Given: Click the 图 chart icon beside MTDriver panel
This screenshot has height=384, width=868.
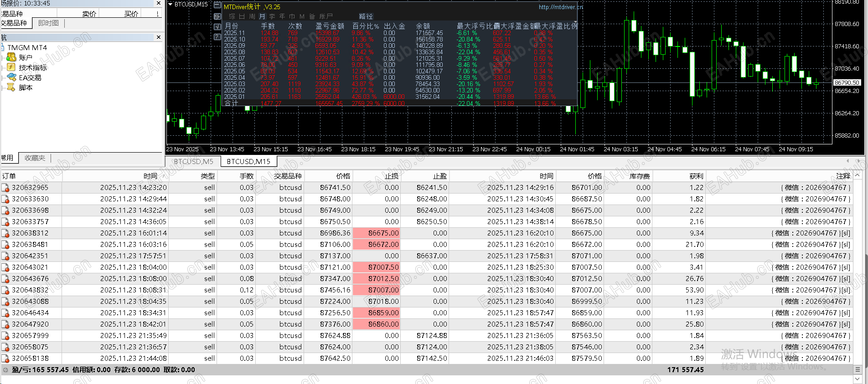Looking at the screenshot, I should click(217, 16).
